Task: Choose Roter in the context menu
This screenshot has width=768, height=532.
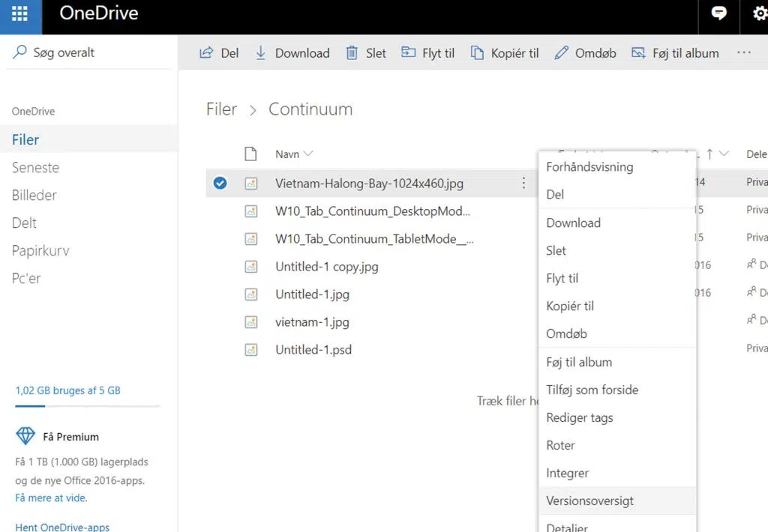Action: (617, 445)
